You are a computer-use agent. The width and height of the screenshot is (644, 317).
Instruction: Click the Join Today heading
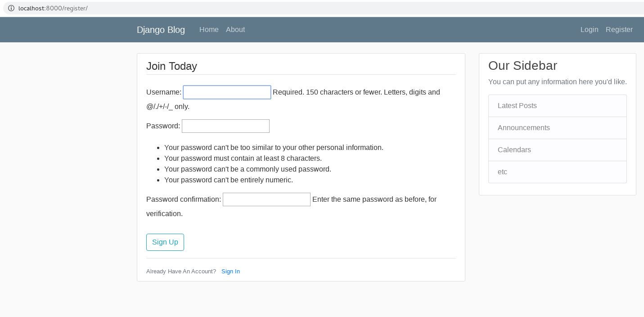(x=171, y=66)
